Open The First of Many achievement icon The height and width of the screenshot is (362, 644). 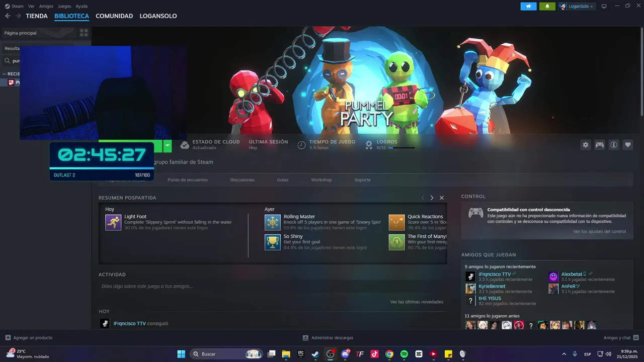pos(396,242)
